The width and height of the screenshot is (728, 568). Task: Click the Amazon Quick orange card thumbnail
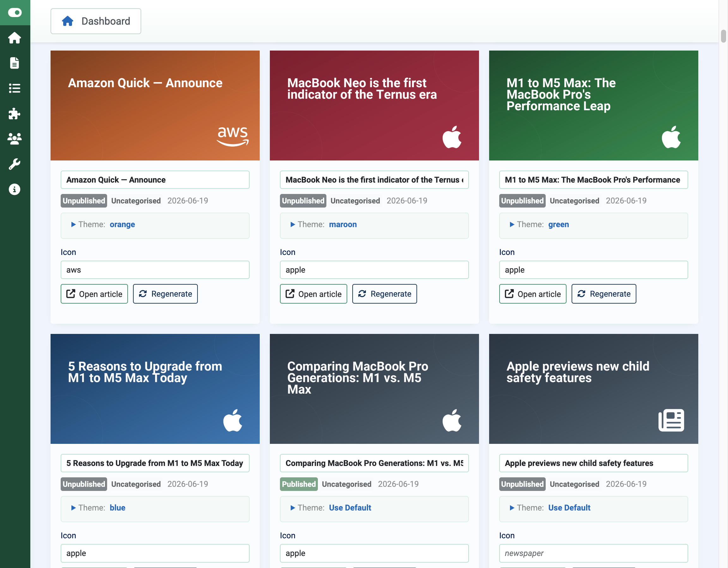(x=155, y=105)
